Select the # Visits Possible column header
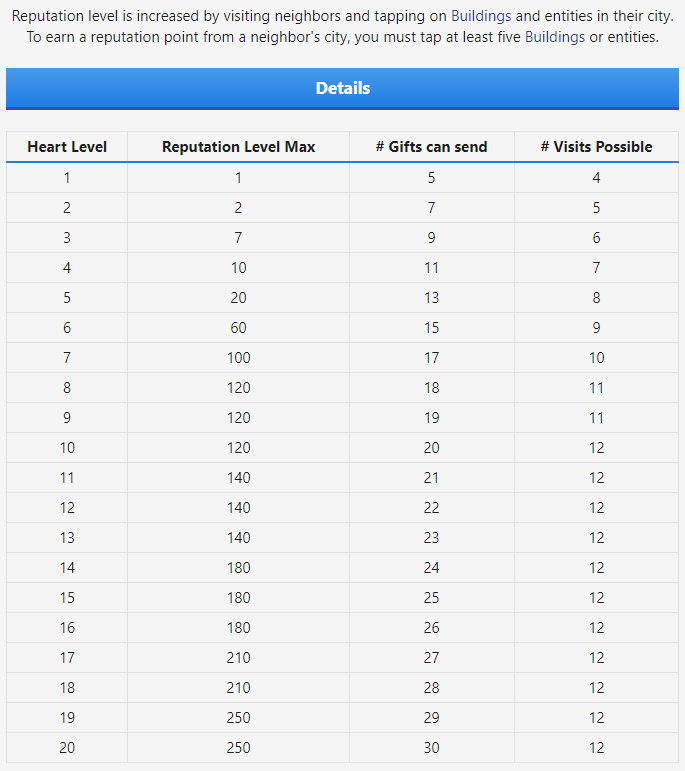 coord(596,147)
